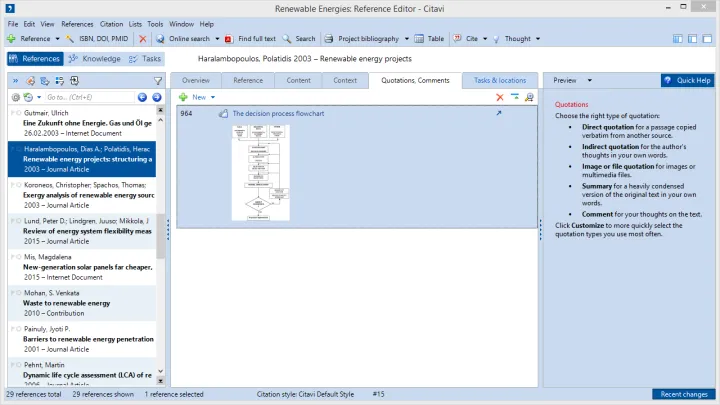Image resolution: width=720 pixels, height=405 pixels.
Task: Open the Table view
Action: [429, 39]
